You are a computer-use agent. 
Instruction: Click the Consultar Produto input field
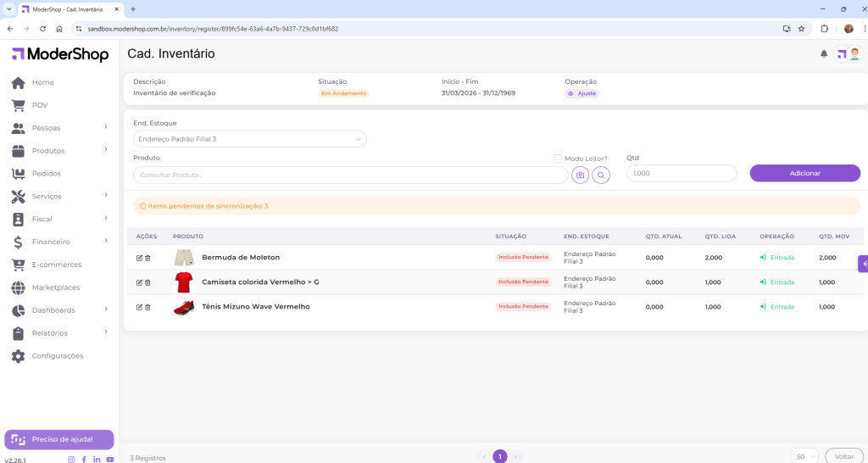pyautogui.click(x=349, y=175)
